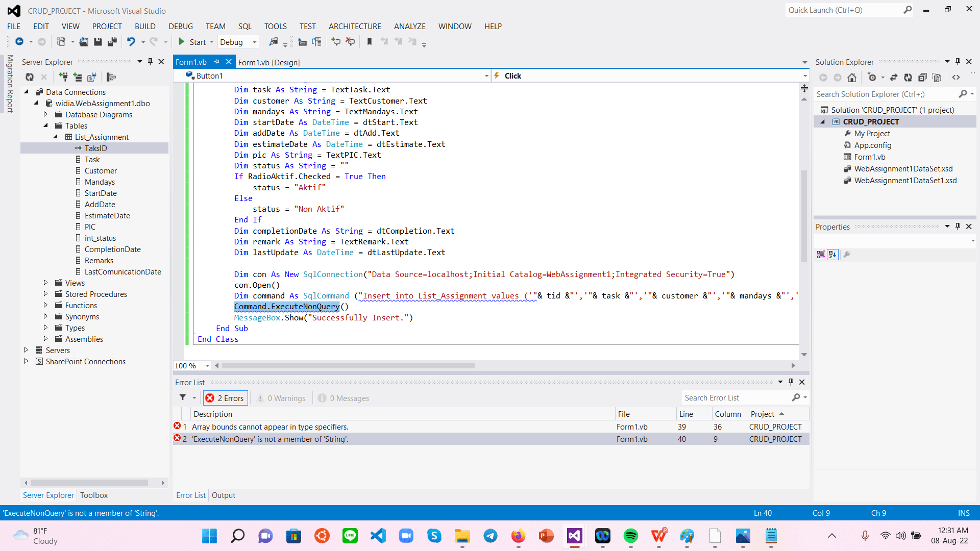980x551 pixels.
Task: Pin the Error List panel
Action: click(790, 382)
